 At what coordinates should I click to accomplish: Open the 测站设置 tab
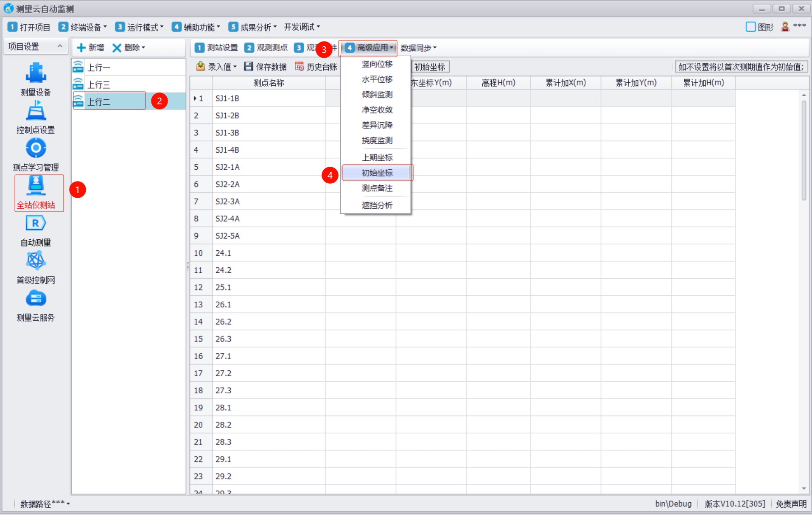(216, 48)
